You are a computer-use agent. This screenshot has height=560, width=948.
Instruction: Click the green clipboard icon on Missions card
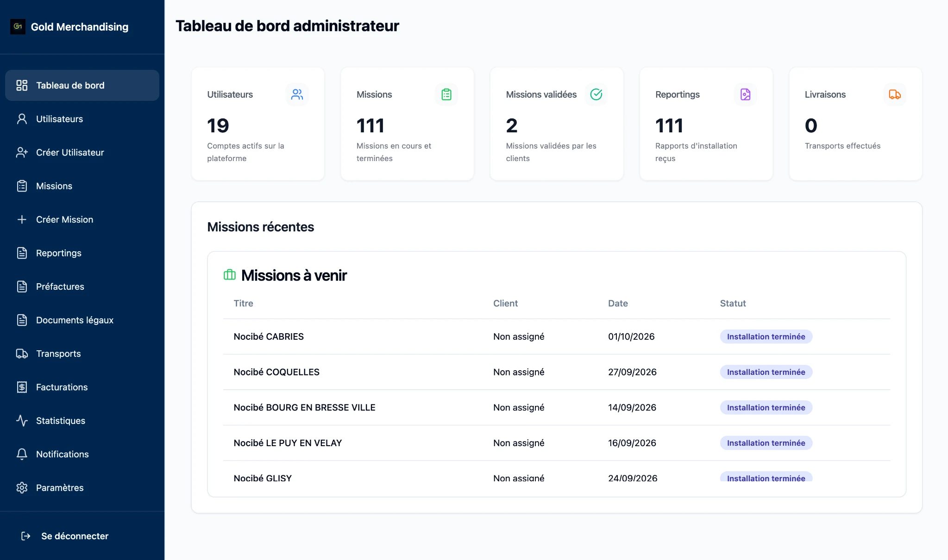pos(446,94)
